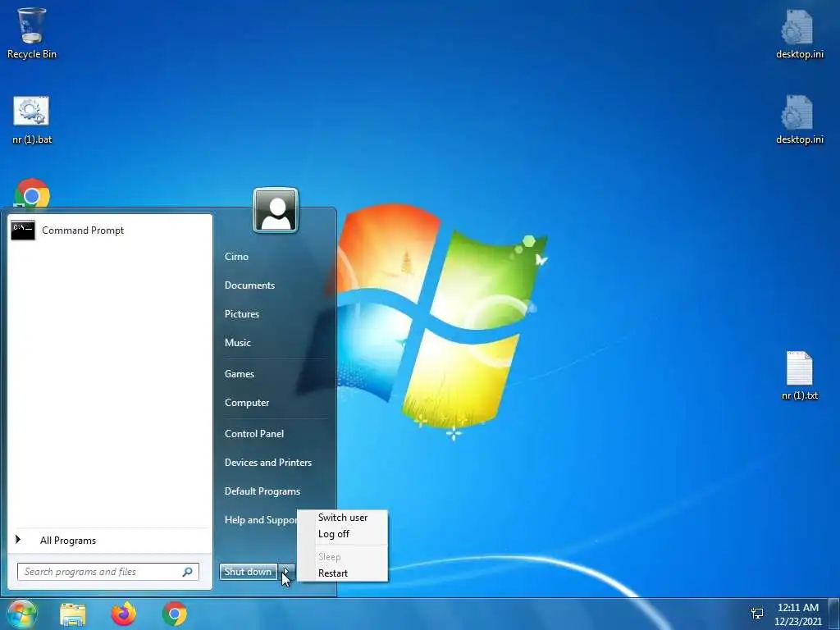Open Music from Start menu
Viewport: 840px width, 630px height.
[238, 343]
